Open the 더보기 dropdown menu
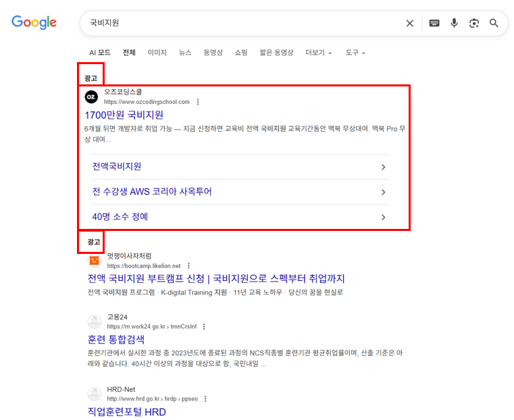The width and height of the screenshot is (514, 420). point(318,53)
